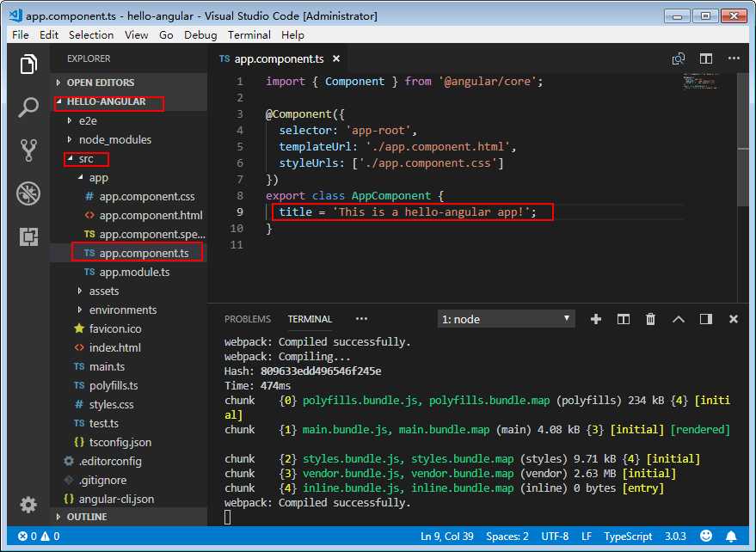Split the editor to the right
This screenshot has height=552, width=756.
(706, 58)
